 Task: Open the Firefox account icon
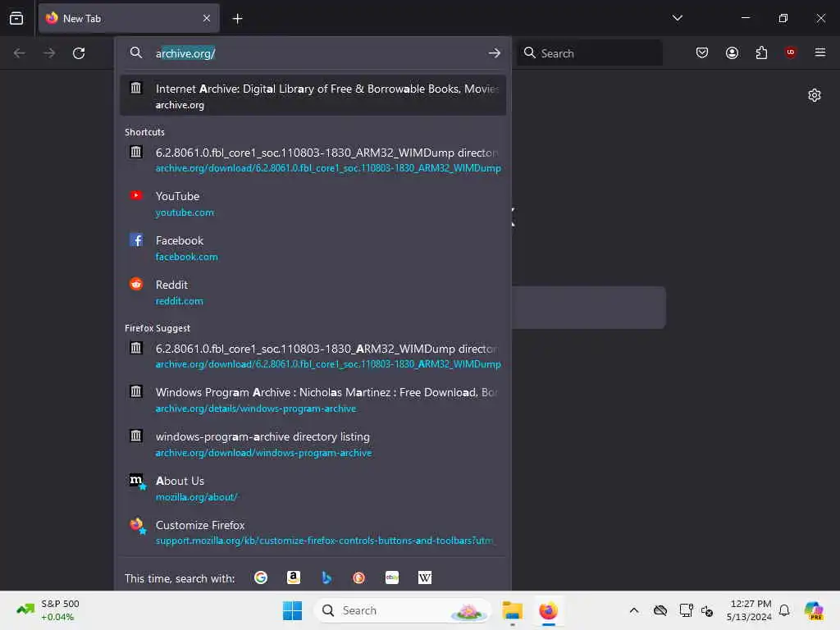coord(732,52)
